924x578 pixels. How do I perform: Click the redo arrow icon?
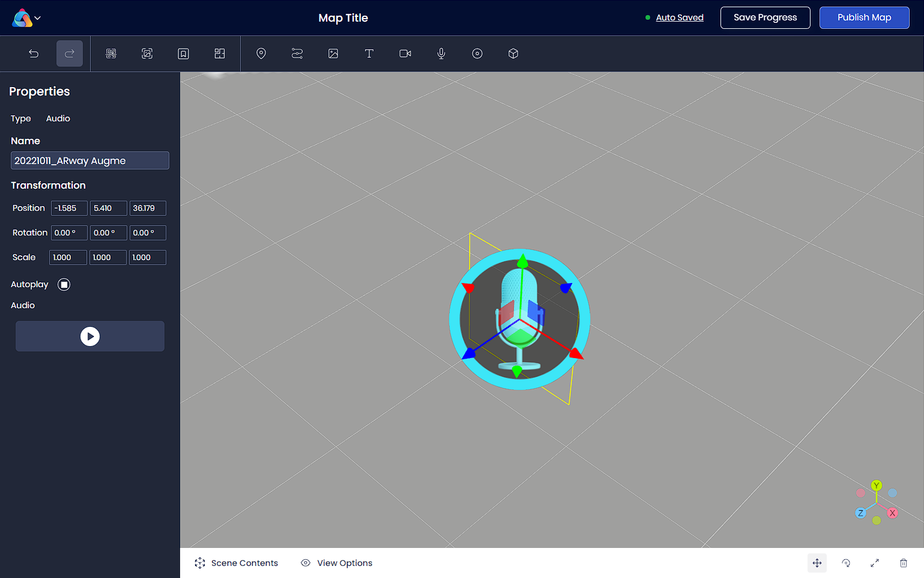(x=70, y=53)
